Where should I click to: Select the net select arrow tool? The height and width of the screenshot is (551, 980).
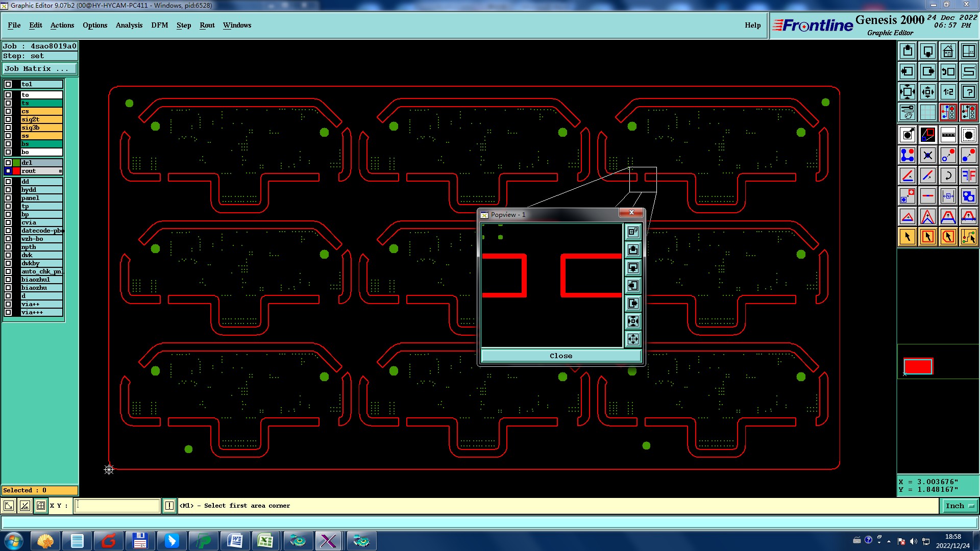968,237
